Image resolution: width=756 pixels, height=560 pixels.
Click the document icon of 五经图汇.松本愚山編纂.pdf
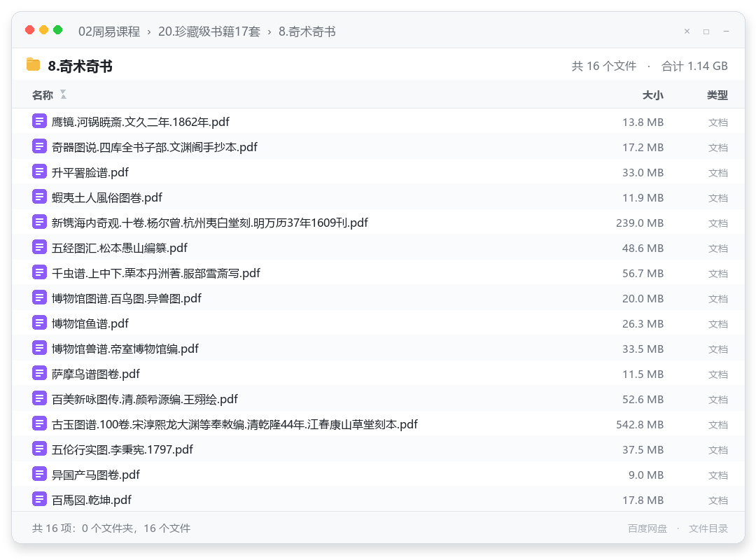(39, 247)
